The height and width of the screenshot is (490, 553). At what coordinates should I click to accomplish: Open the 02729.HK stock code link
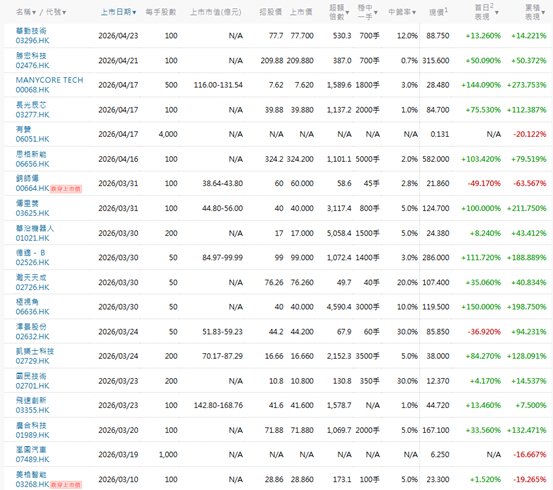click(x=32, y=361)
